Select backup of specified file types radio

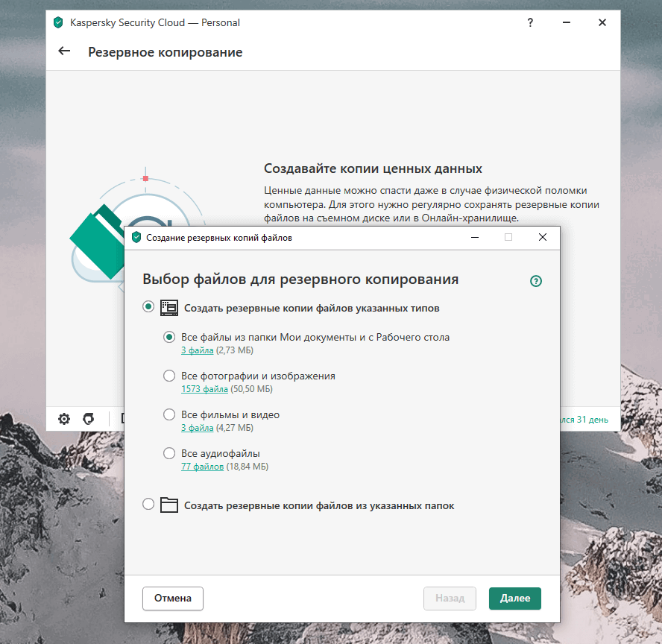point(148,307)
